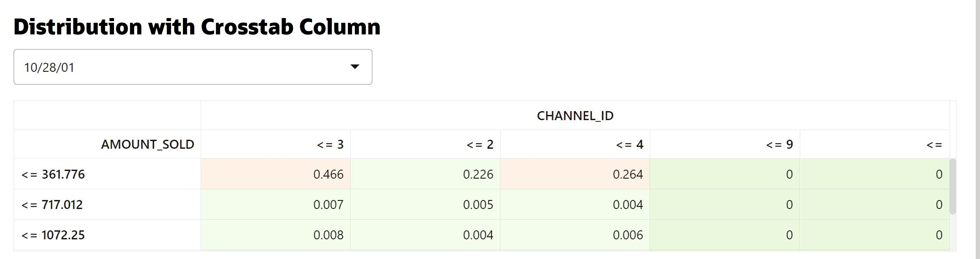Click the CHANNEL_ID column group header
This screenshot has width=980, height=259.
click(575, 116)
